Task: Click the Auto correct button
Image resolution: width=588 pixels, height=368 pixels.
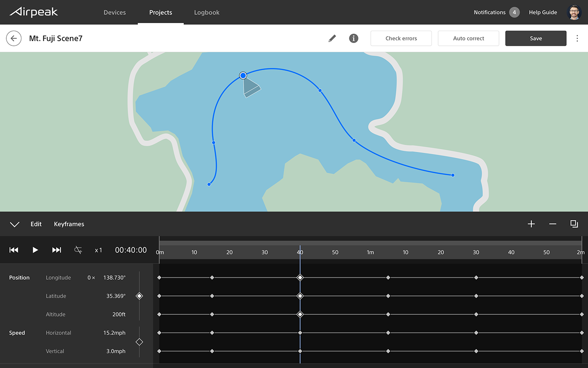Action: (468, 38)
